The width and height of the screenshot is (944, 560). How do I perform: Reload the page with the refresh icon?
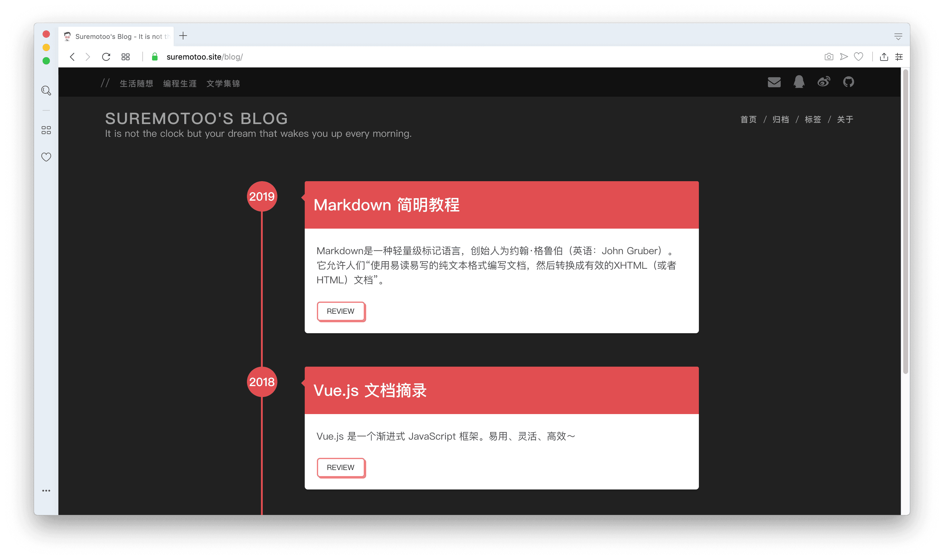pyautogui.click(x=106, y=57)
